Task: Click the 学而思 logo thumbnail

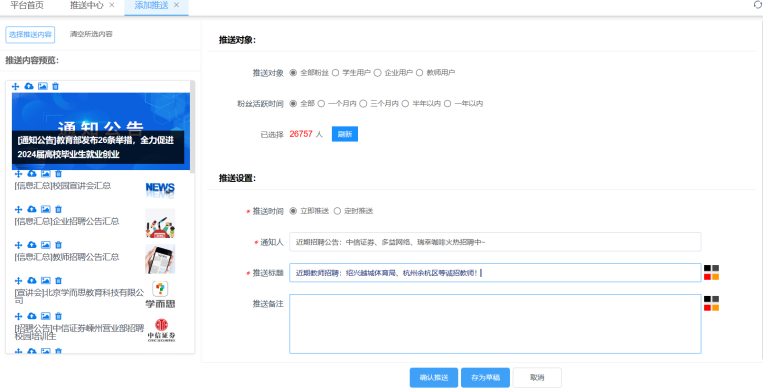Action: point(160,294)
